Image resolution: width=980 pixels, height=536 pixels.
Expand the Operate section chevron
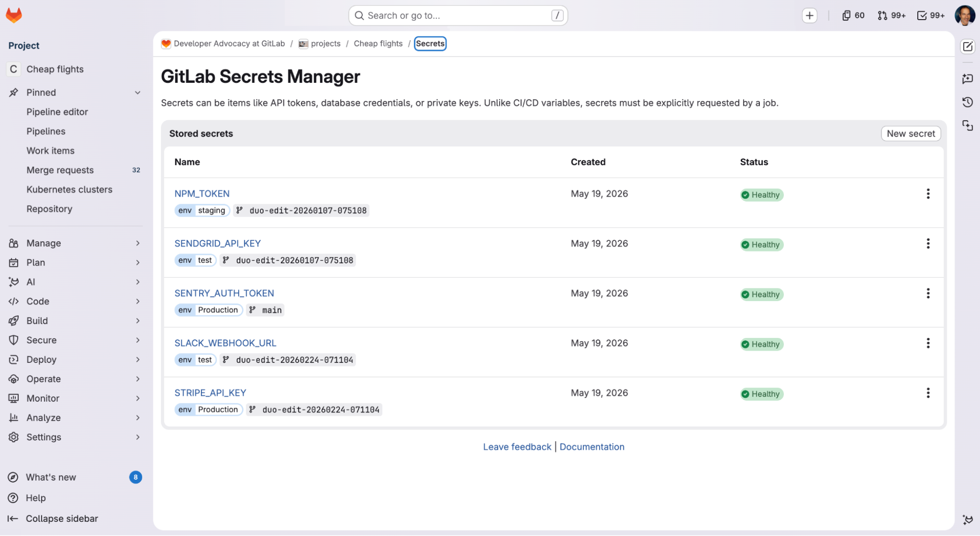coord(138,379)
